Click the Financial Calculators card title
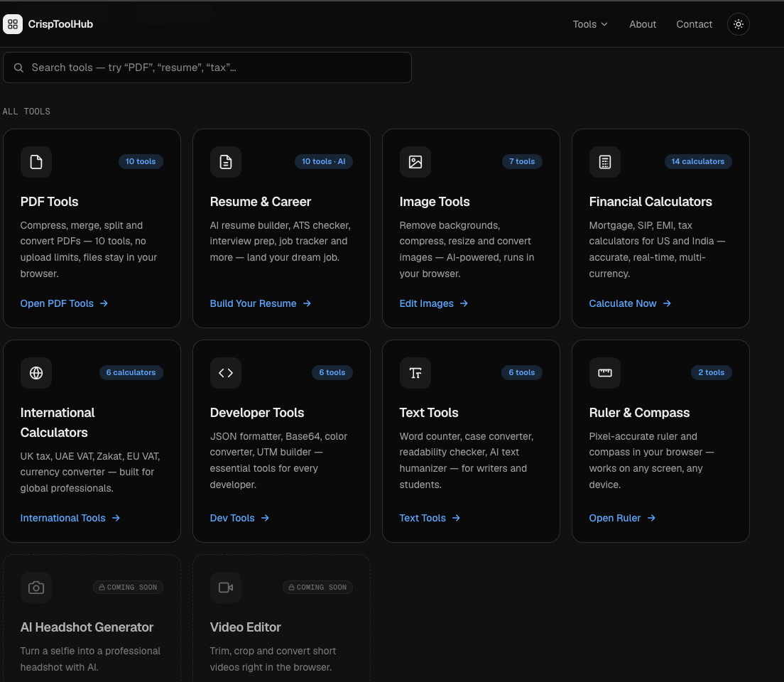 point(650,202)
